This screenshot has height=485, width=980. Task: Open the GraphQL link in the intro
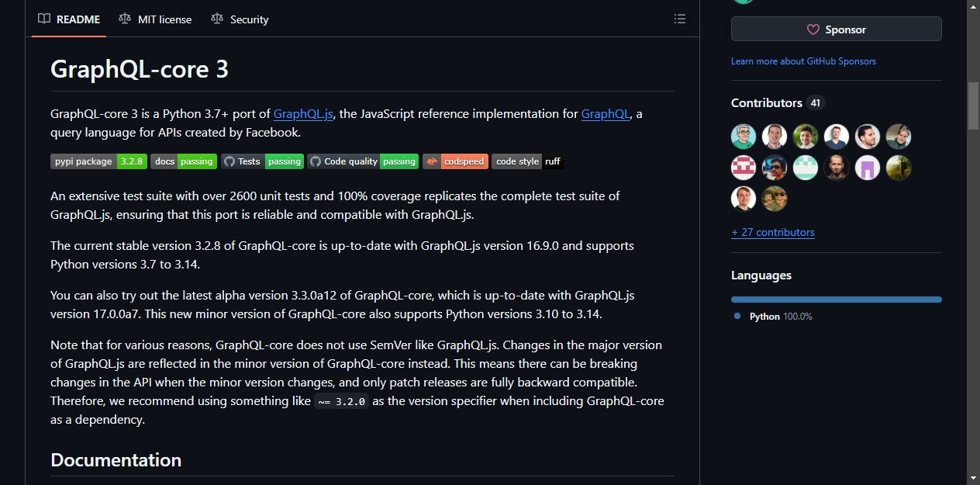point(606,113)
